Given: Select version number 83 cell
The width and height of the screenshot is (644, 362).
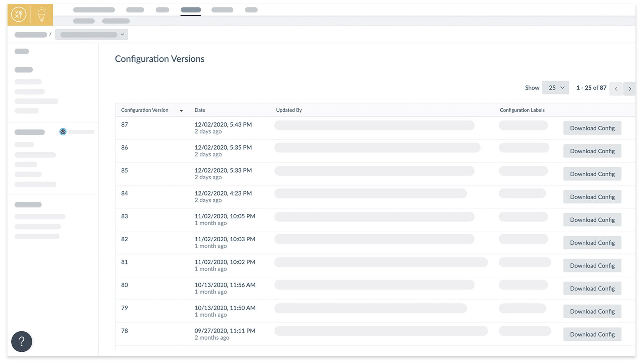Looking at the screenshot, I should pos(124,216).
